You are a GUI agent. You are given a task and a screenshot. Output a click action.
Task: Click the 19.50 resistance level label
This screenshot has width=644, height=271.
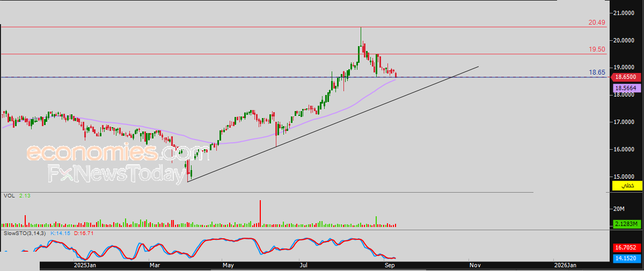click(597, 49)
